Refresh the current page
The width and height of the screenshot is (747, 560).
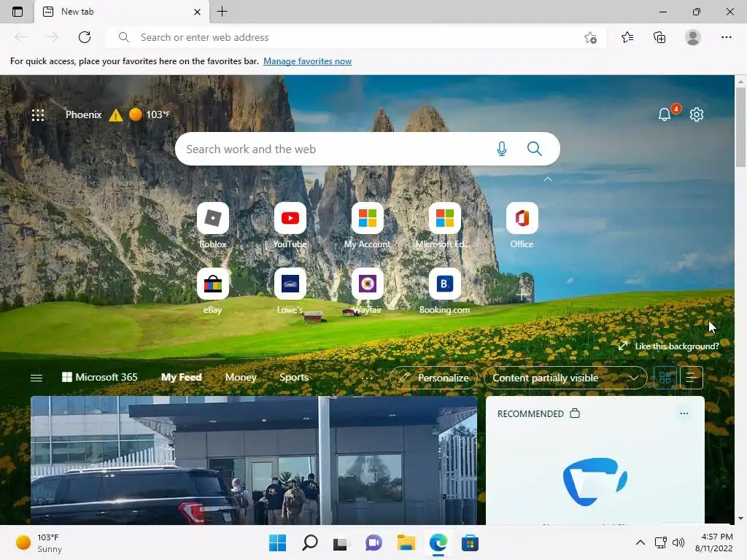pyautogui.click(x=85, y=37)
